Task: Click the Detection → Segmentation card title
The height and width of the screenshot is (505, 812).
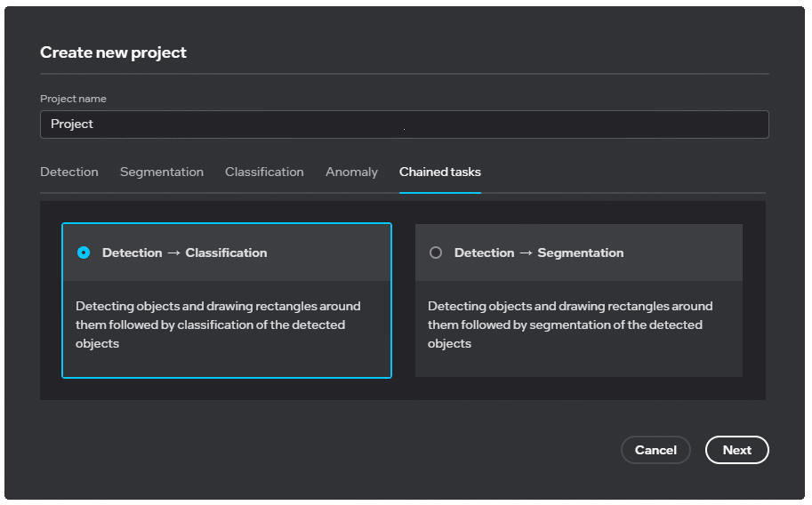Action: pos(539,252)
